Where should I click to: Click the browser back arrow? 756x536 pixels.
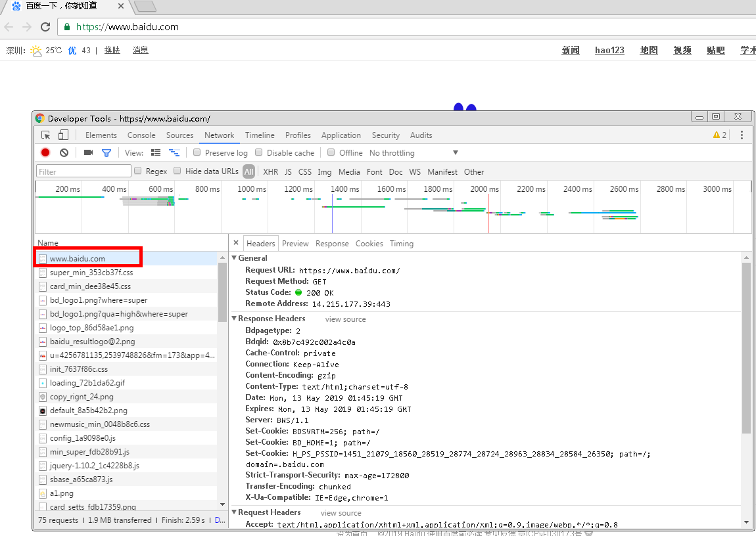tap(8, 27)
